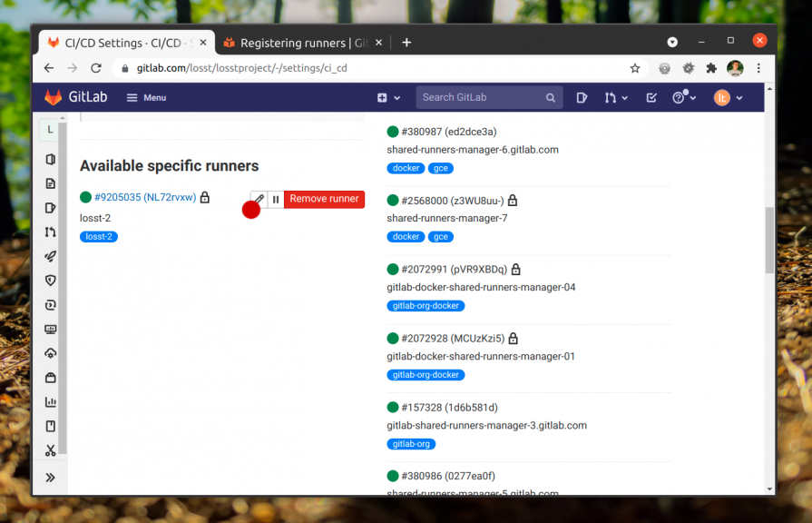Open the GitLab Menu hamburger
Viewport: 812px width, 523px height.
[146, 98]
